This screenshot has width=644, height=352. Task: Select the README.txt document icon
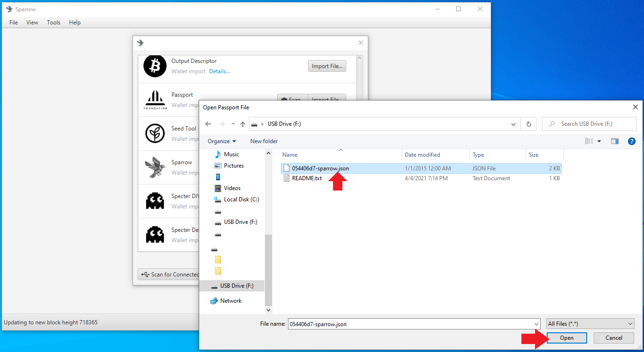point(286,178)
